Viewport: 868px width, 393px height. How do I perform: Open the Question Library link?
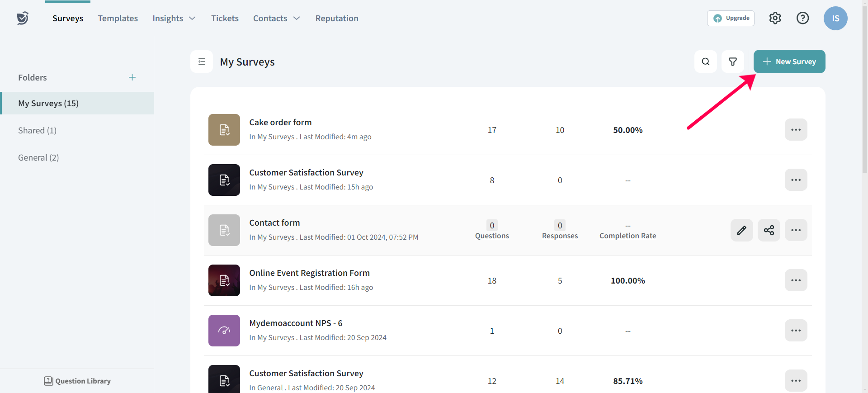point(77,381)
